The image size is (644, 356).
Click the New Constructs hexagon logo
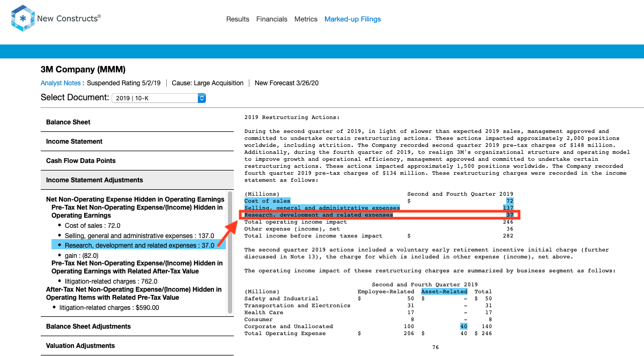[23, 18]
